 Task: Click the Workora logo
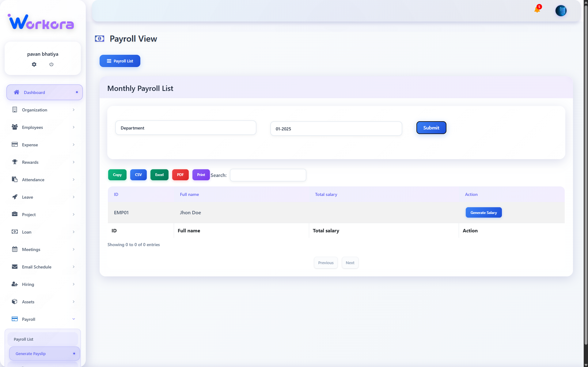(41, 22)
